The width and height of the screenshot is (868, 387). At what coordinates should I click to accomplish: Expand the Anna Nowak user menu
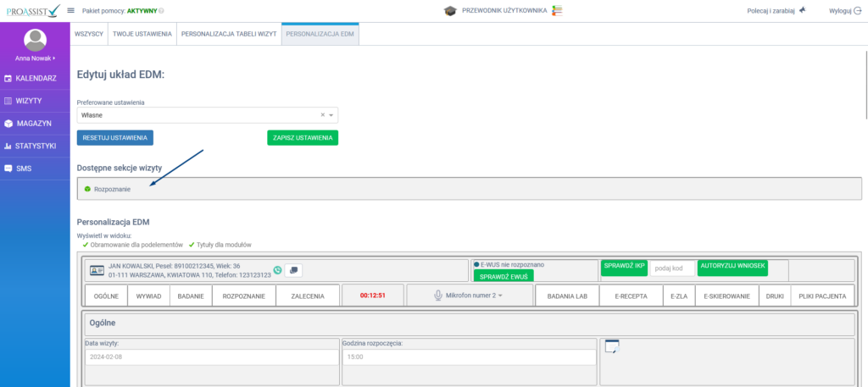[x=35, y=58]
